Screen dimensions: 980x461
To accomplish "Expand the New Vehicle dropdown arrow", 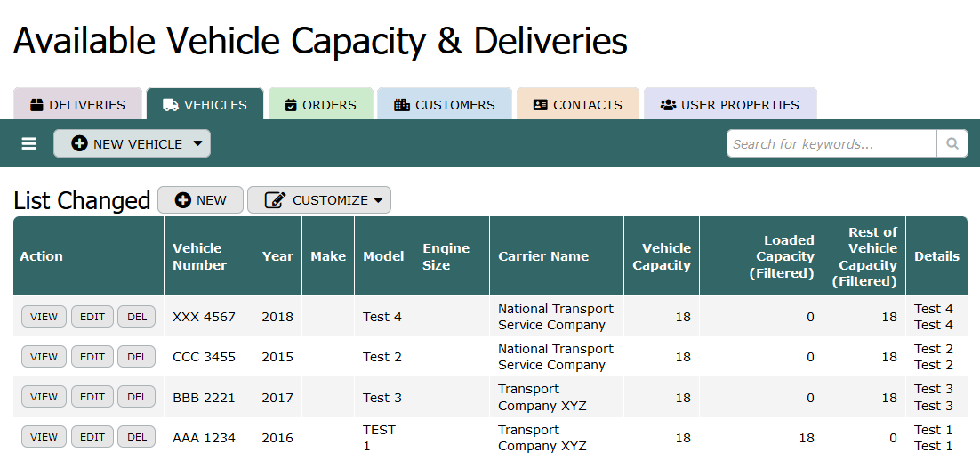I will [198, 143].
